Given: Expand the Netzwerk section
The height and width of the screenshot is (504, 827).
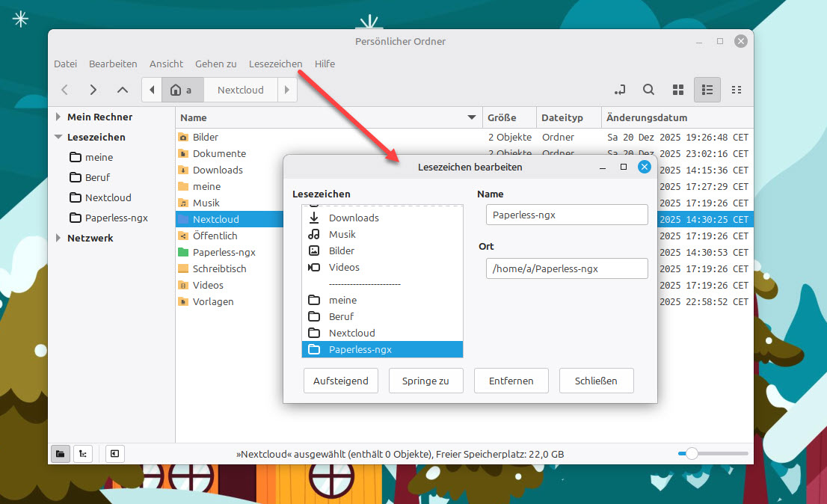Looking at the screenshot, I should [58, 239].
